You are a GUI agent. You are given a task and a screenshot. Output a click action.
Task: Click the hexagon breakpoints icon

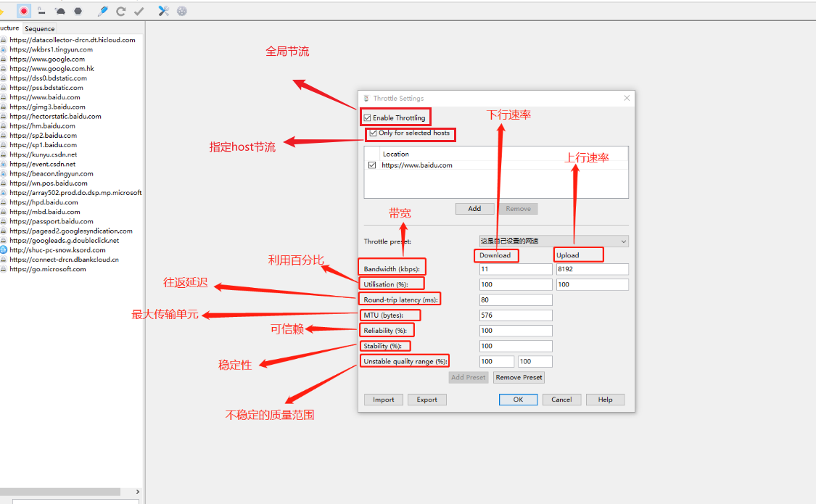(78, 11)
